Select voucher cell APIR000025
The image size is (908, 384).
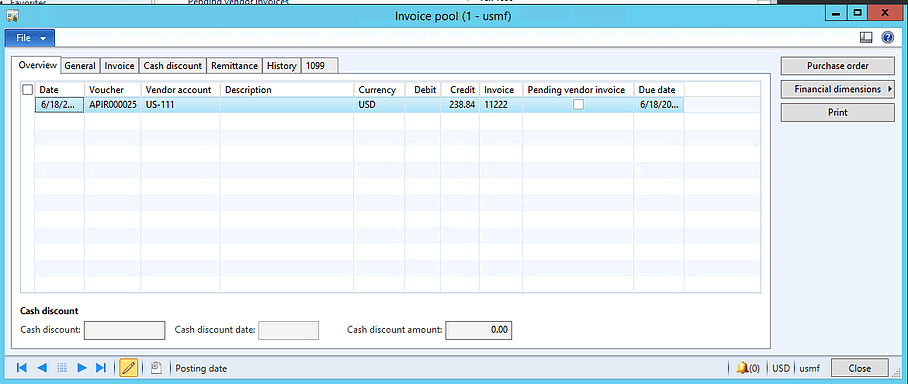click(x=113, y=105)
